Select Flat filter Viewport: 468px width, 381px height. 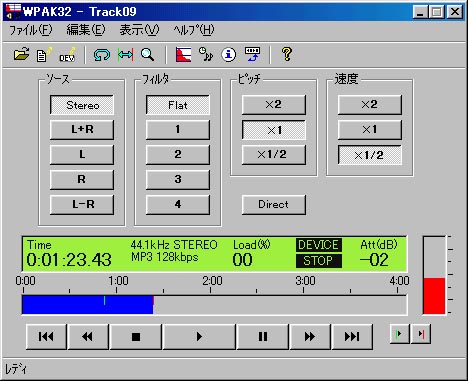(x=178, y=105)
